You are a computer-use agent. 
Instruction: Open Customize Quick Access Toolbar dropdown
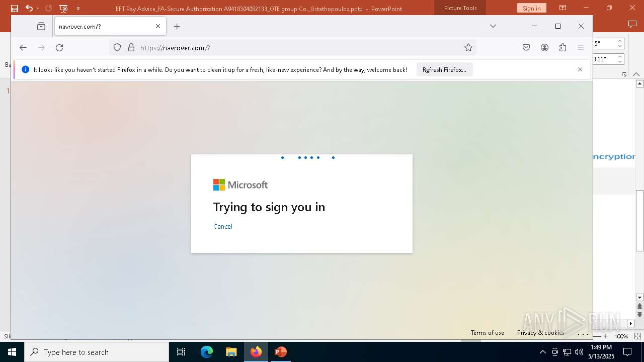coord(78,9)
